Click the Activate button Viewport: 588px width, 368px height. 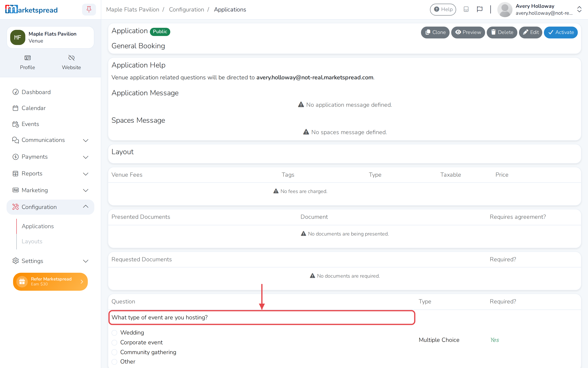click(x=561, y=32)
